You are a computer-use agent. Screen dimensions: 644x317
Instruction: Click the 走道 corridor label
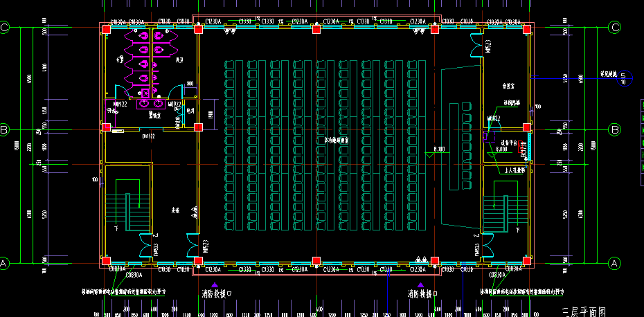click(176, 210)
